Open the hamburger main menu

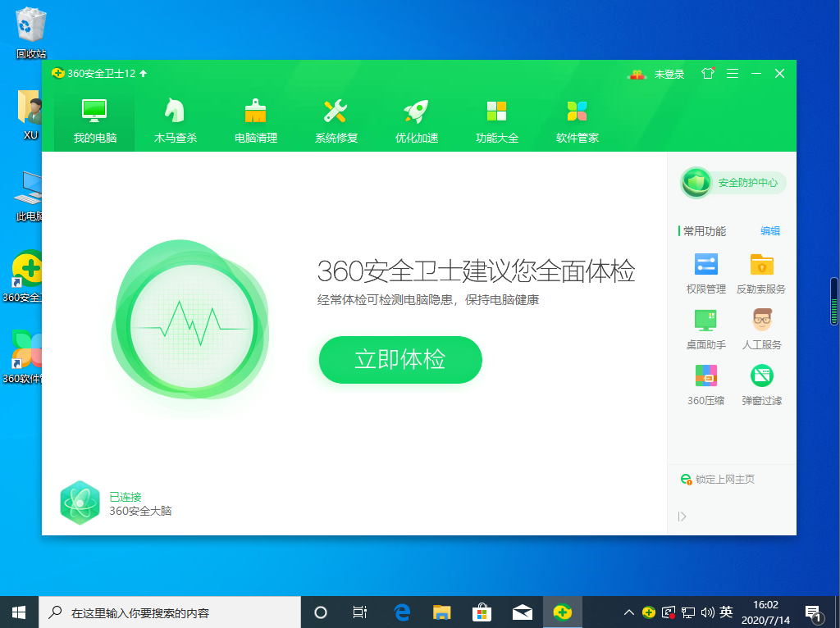click(x=732, y=74)
